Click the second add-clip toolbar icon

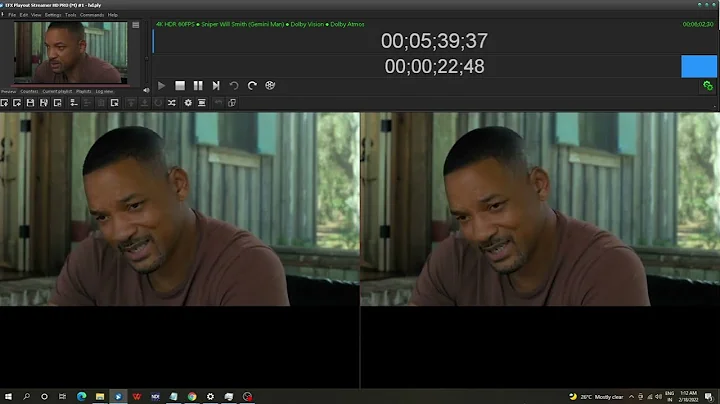tap(17, 103)
